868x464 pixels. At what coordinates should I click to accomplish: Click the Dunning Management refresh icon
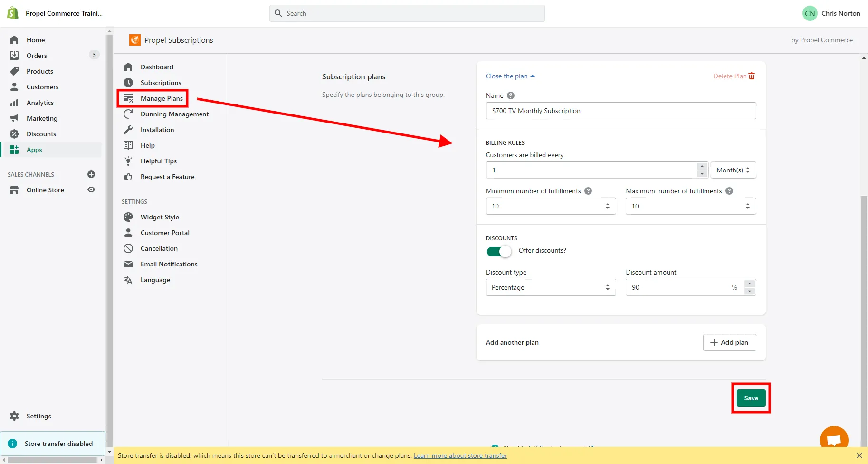[128, 114]
